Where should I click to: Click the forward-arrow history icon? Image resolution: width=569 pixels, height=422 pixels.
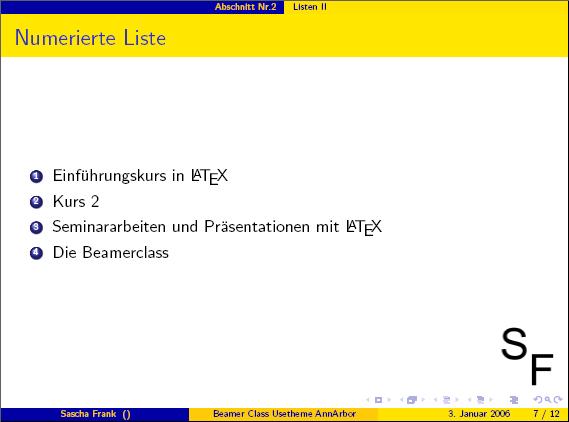(558, 400)
